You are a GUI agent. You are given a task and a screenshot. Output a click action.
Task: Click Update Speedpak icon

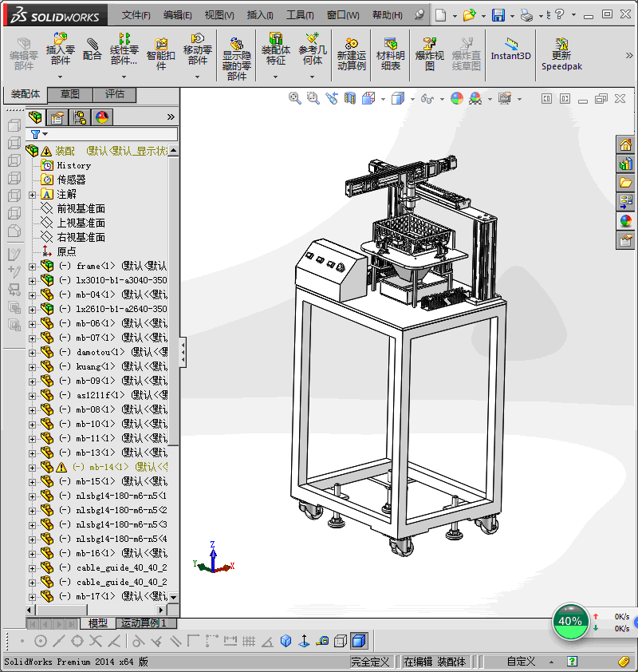tap(561, 54)
